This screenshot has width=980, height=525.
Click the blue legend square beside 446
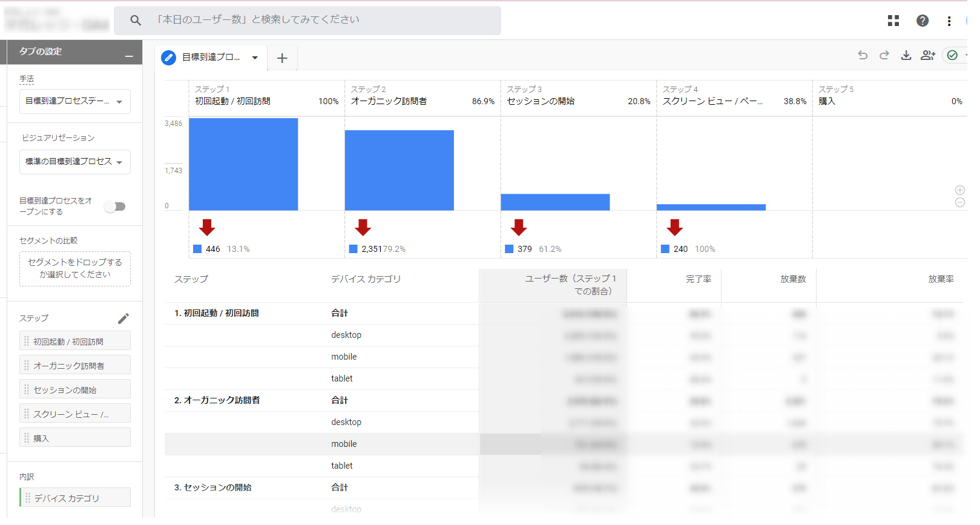197,249
